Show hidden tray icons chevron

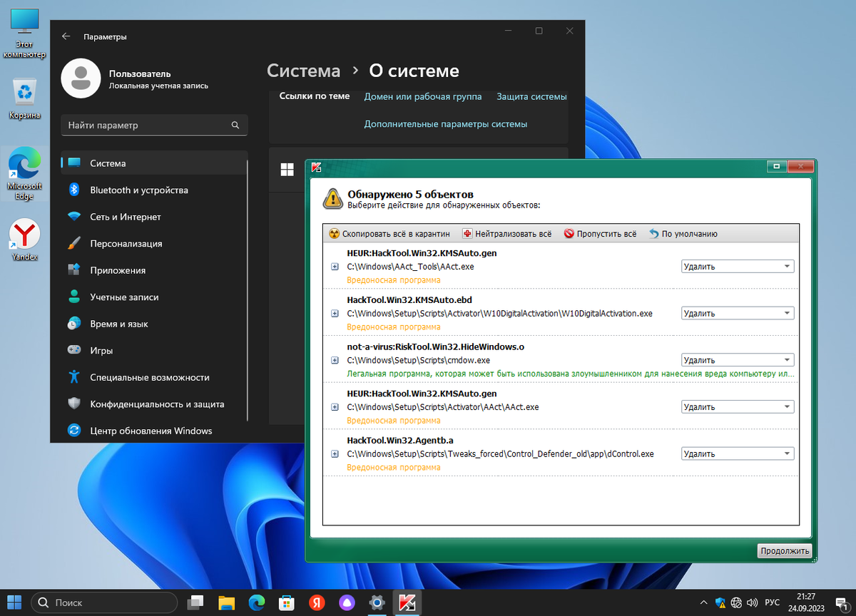[704, 602]
